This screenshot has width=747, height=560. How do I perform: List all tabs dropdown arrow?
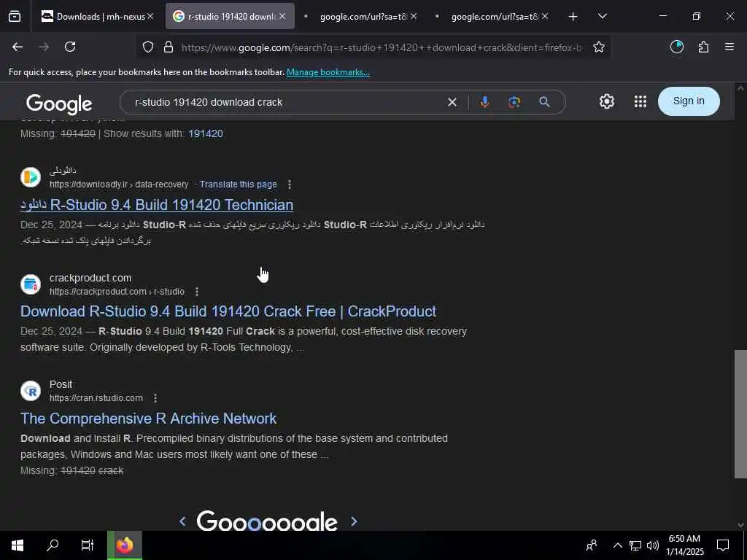(x=602, y=17)
